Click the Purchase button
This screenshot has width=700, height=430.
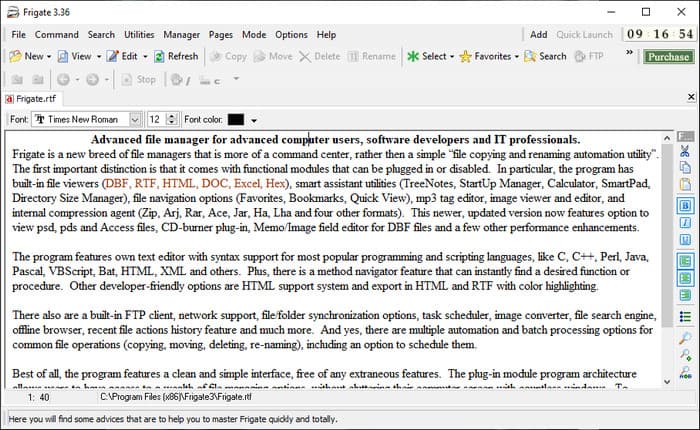click(668, 57)
